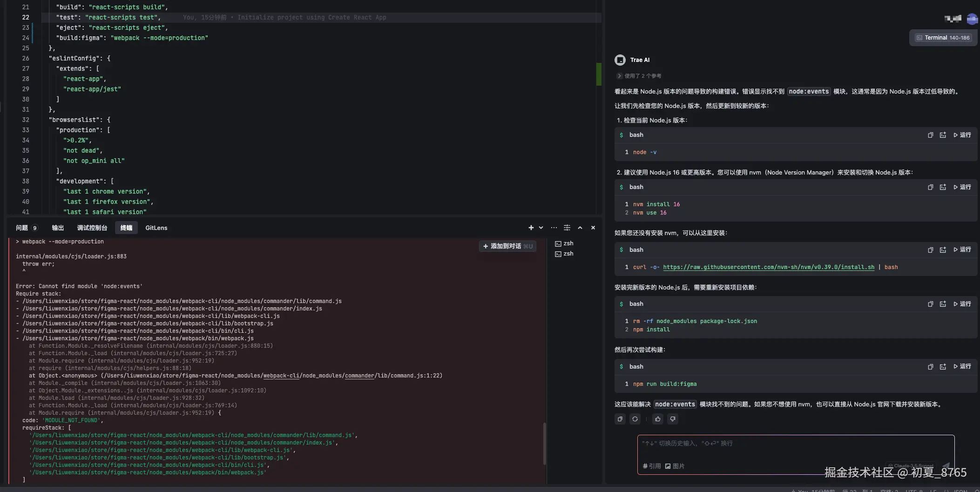
Task: Click the terminal output scrollbar
Action: (x=545, y=444)
